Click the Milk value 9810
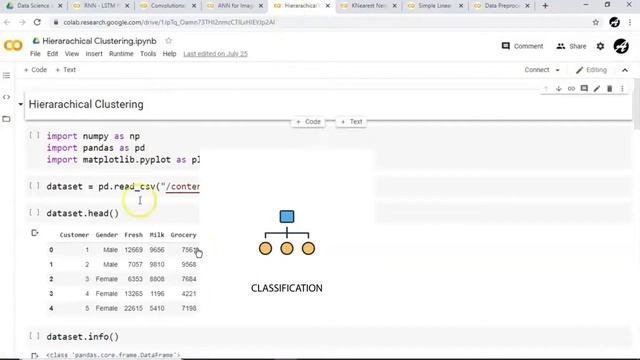This screenshot has height=360, width=640. 157,264
